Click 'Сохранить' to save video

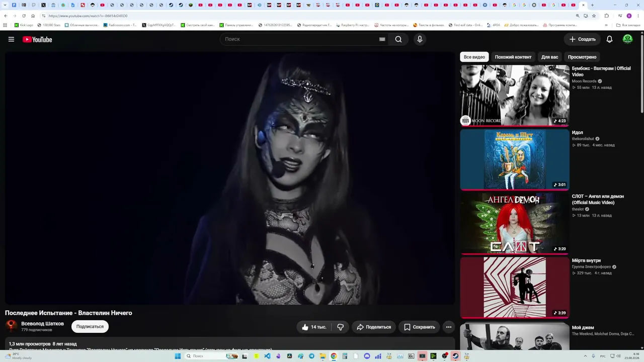tap(420, 327)
